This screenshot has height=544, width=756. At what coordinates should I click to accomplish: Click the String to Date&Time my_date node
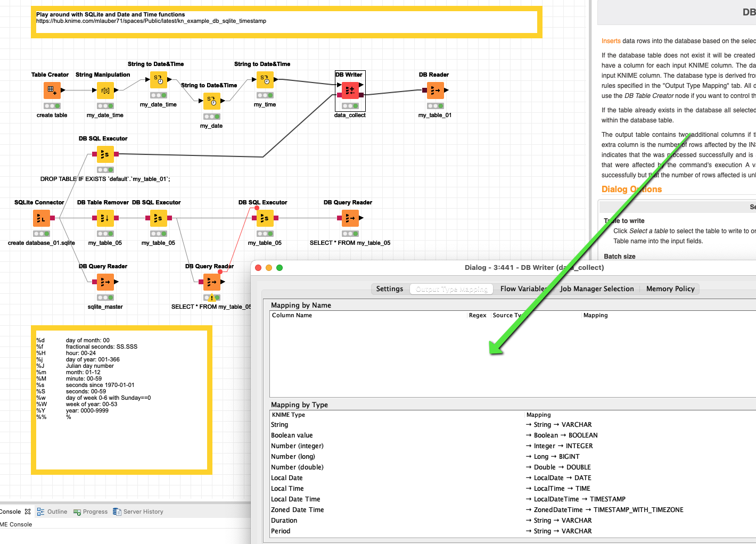point(211,101)
